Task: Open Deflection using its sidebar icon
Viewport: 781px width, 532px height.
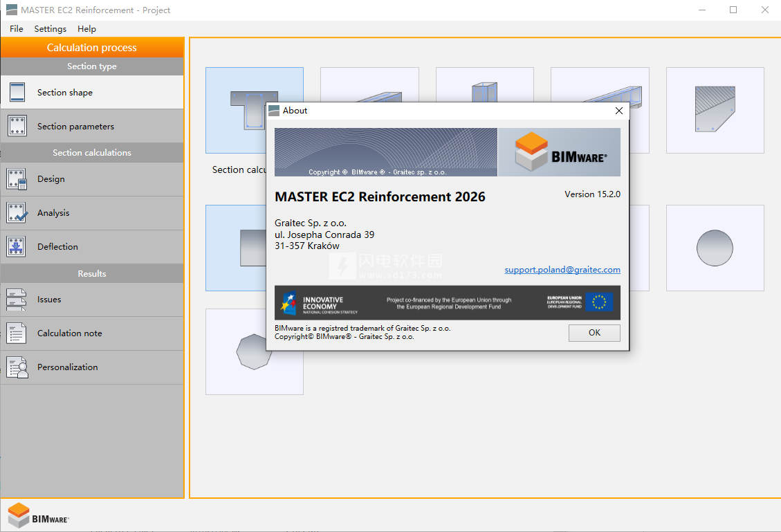Action: 17,247
